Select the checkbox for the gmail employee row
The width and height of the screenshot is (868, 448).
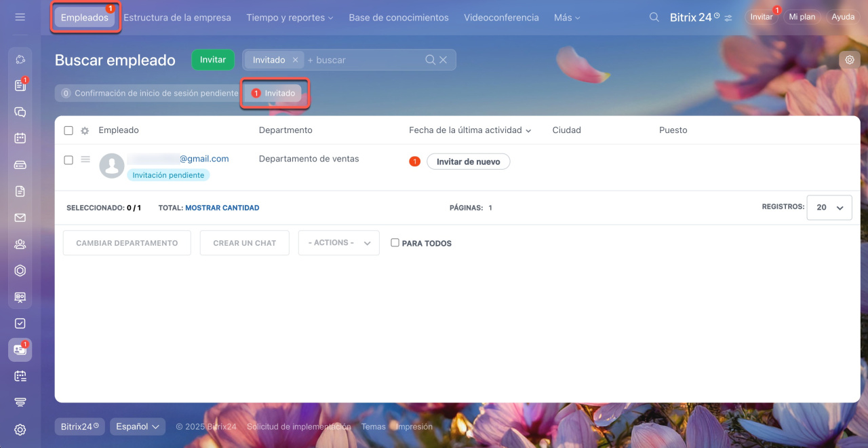point(68,160)
